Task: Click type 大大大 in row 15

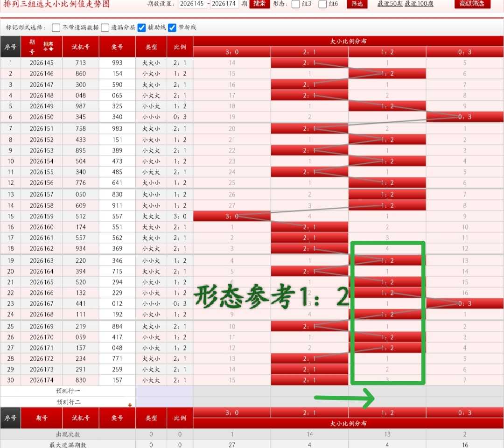Action: click(x=151, y=216)
